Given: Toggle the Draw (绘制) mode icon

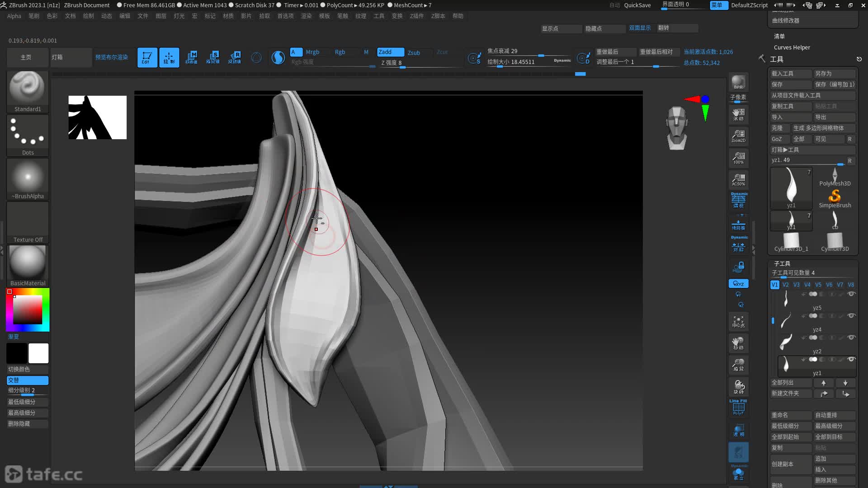Looking at the screenshot, I should click(169, 57).
